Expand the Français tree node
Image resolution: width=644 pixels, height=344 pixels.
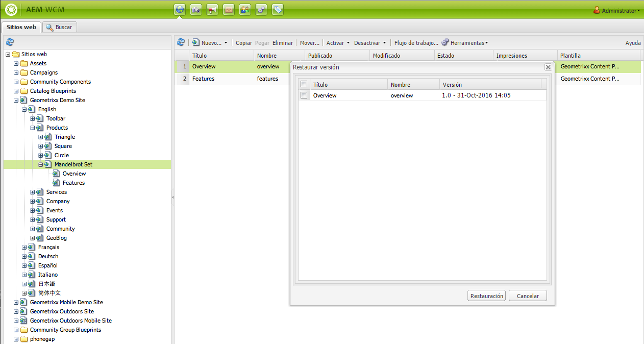(24, 247)
